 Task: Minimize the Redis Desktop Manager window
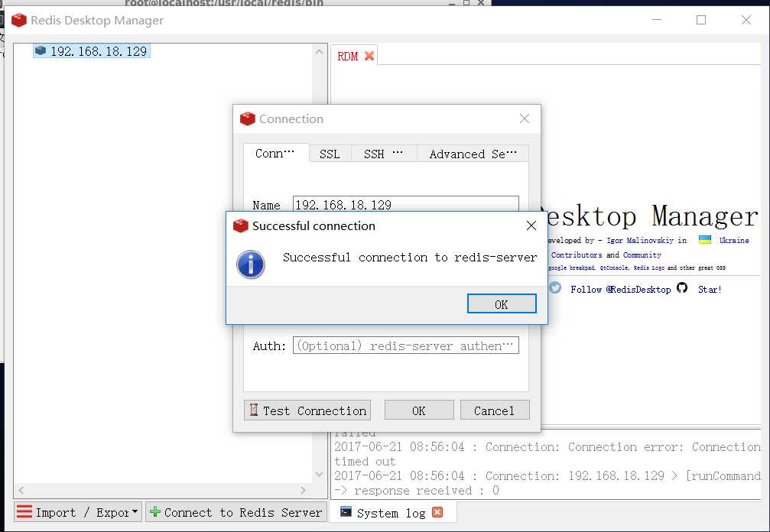click(657, 20)
